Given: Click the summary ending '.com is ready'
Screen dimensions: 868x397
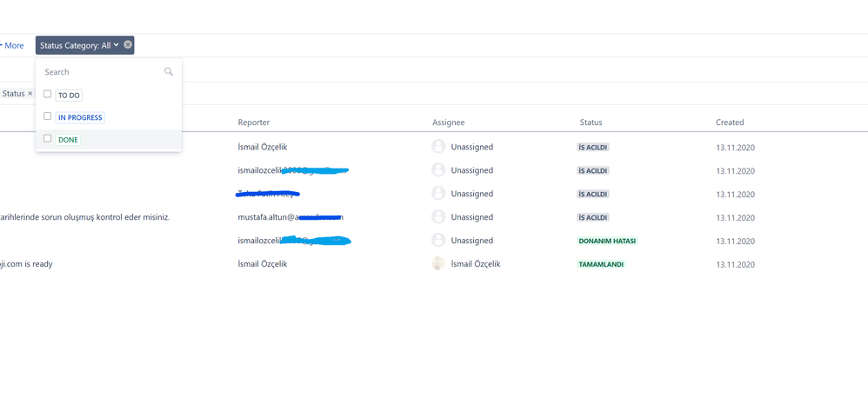Looking at the screenshot, I should [x=26, y=264].
